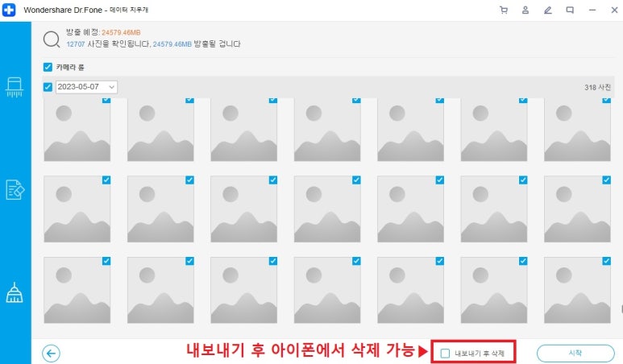Uncheck the first photo thumbnail's checkbox

tap(106, 100)
